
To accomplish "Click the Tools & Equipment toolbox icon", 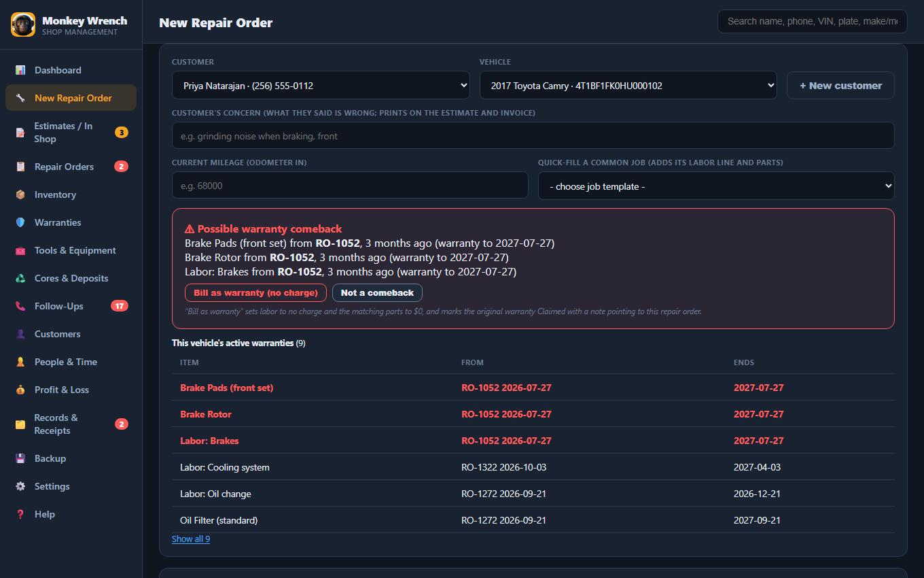I will point(20,250).
